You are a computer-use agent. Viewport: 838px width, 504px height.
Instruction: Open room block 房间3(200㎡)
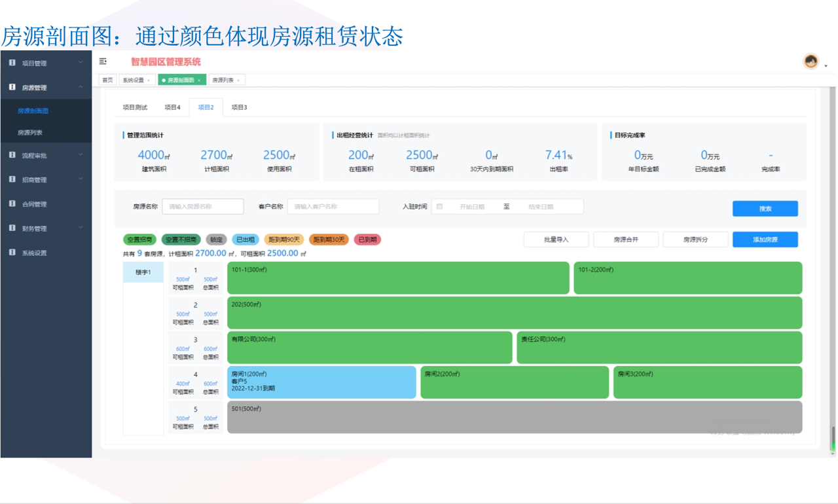tap(708, 382)
